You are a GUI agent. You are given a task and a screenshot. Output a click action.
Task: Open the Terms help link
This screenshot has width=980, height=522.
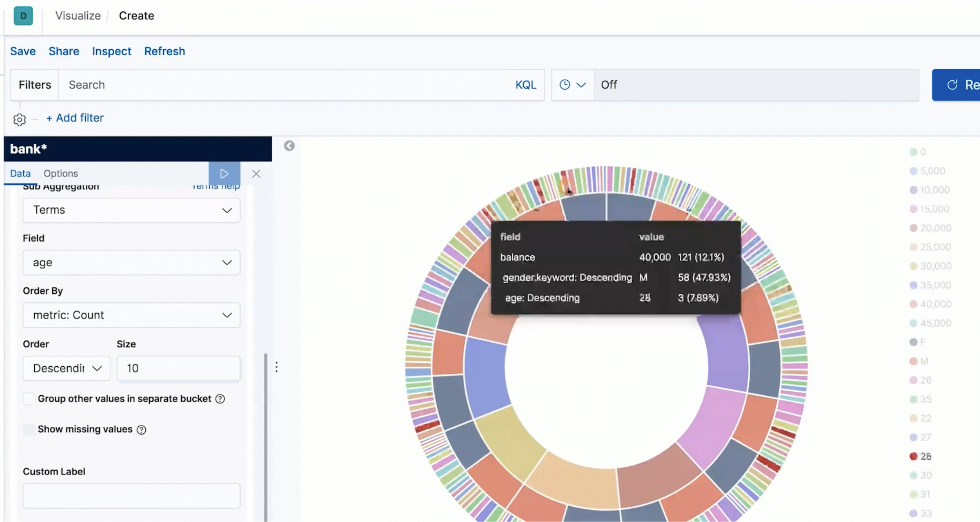coord(216,186)
